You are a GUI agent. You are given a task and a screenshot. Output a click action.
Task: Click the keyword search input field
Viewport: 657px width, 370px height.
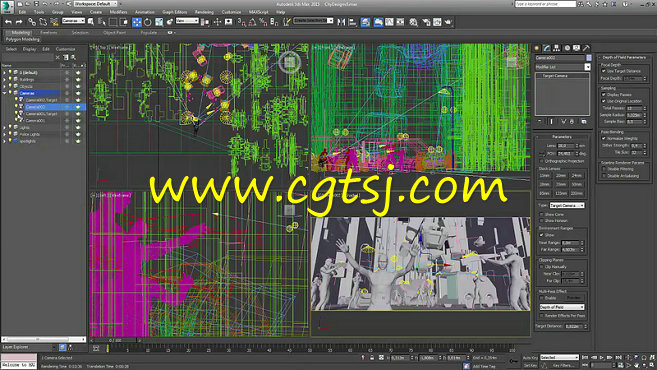click(x=546, y=4)
